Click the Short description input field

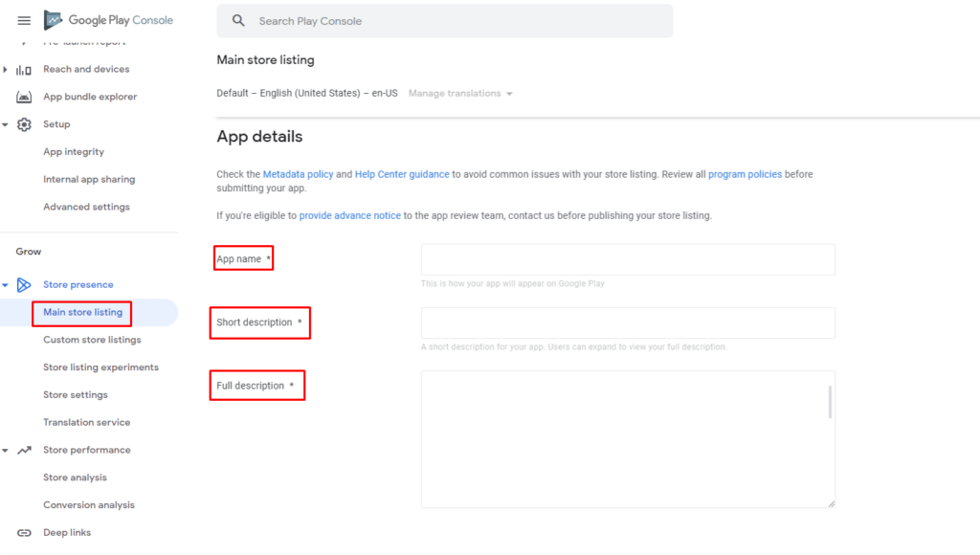click(x=628, y=322)
